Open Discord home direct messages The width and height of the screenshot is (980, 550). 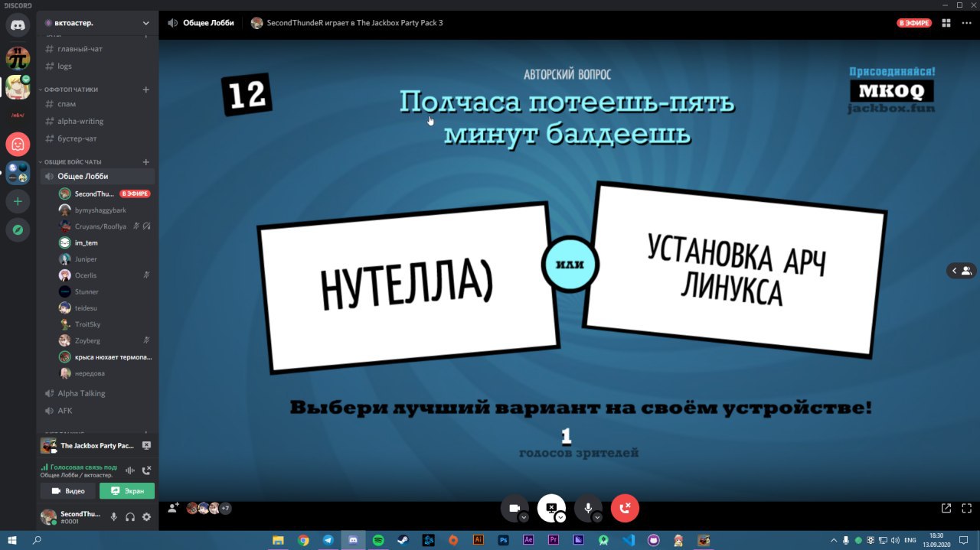pos(18,25)
